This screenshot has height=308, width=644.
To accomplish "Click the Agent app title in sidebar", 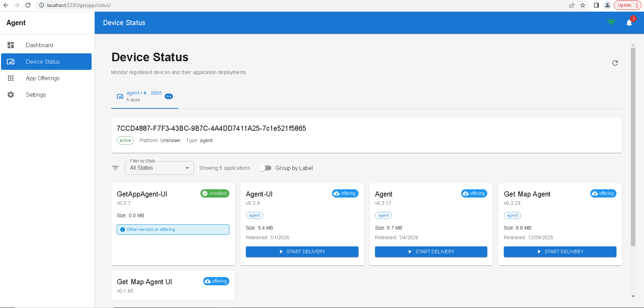I will 16,23.
